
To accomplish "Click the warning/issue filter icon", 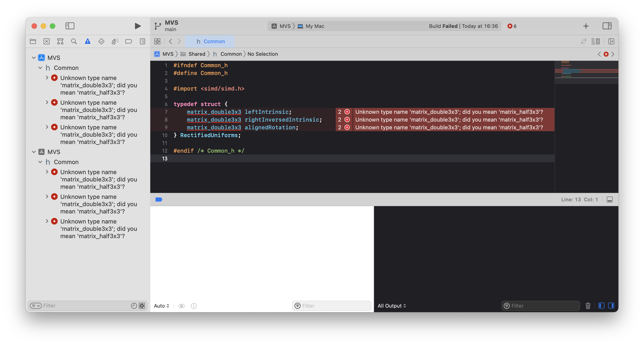I will click(87, 41).
